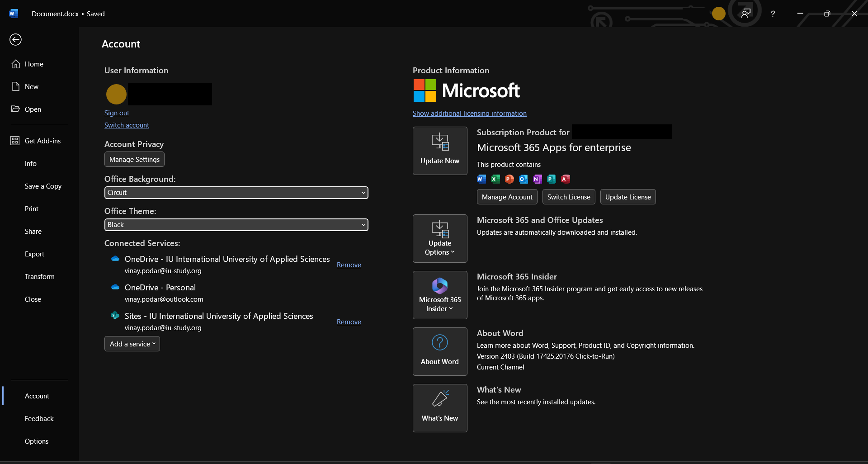
Task: Open the Print section from sidebar
Action: pos(31,208)
